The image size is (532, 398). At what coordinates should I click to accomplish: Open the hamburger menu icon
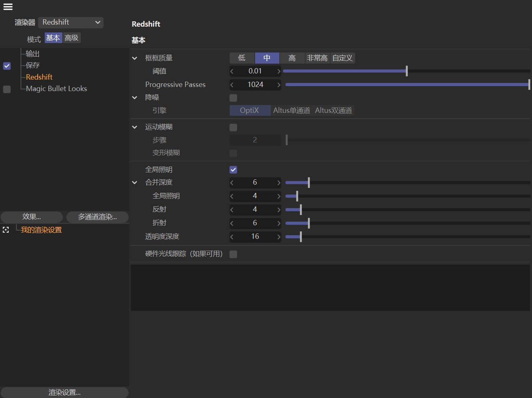click(8, 7)
